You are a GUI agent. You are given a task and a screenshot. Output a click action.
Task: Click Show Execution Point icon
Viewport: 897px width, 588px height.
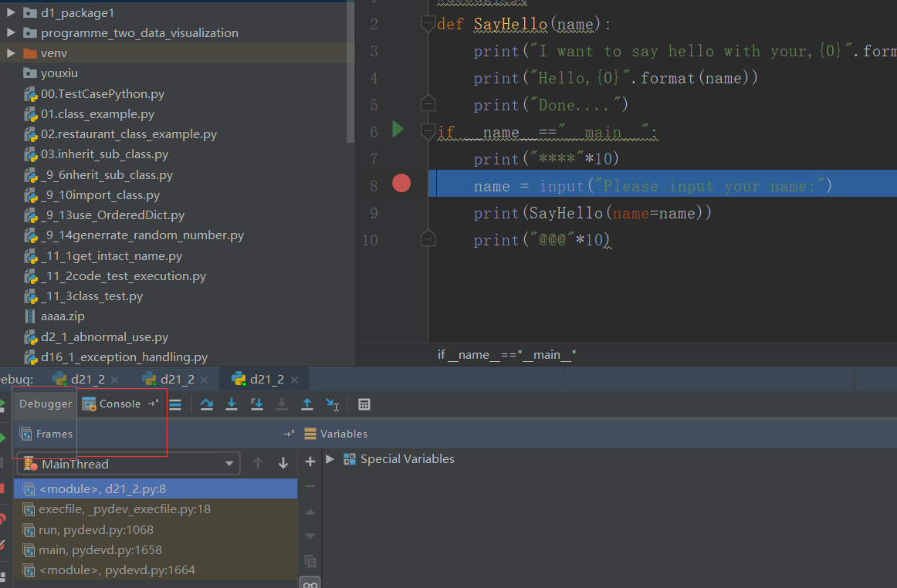click(176, 404)
